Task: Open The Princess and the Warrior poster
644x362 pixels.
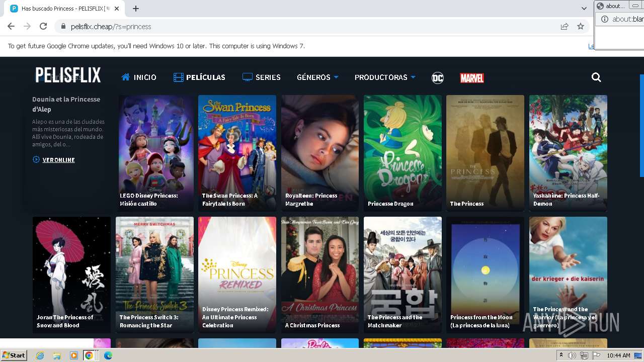Action: click(x=568, y=275)
